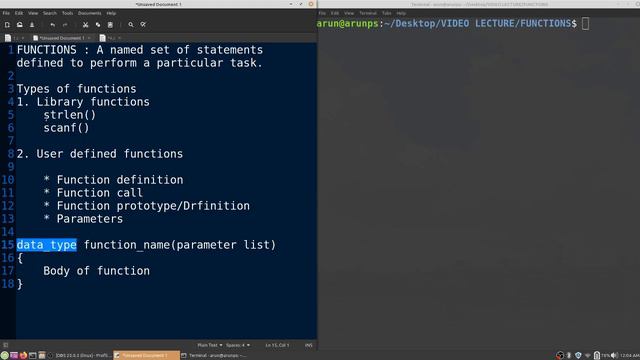Open the Search menu in text editor
The height and width of the screenshot is (360, 640).
(x=50, y=13)
